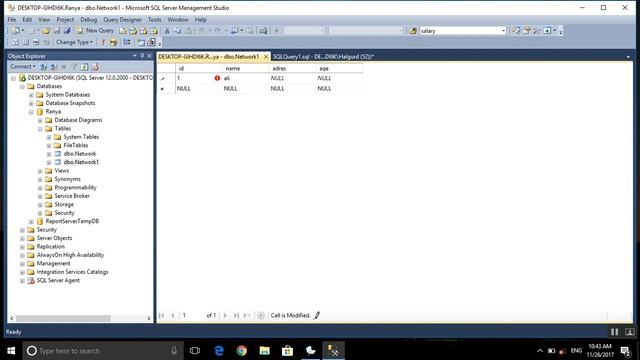Go to next record navigation arrow

(x=225, y=316)
